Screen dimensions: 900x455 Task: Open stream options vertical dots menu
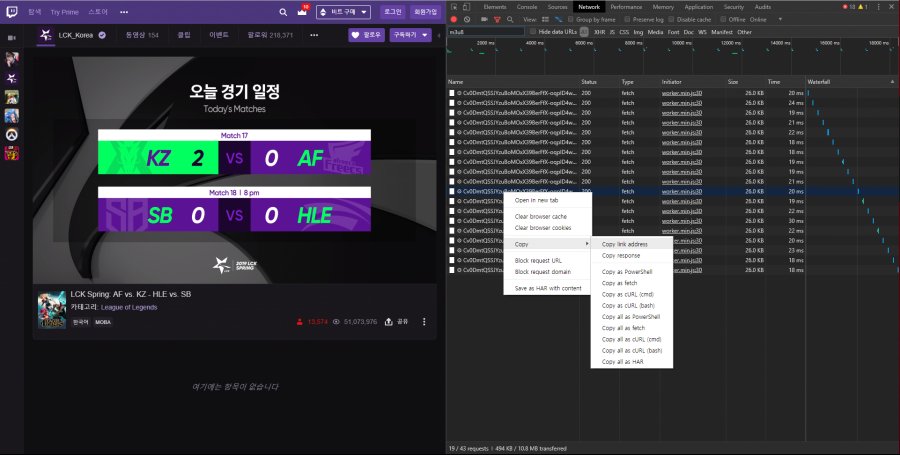pos(424,322)
